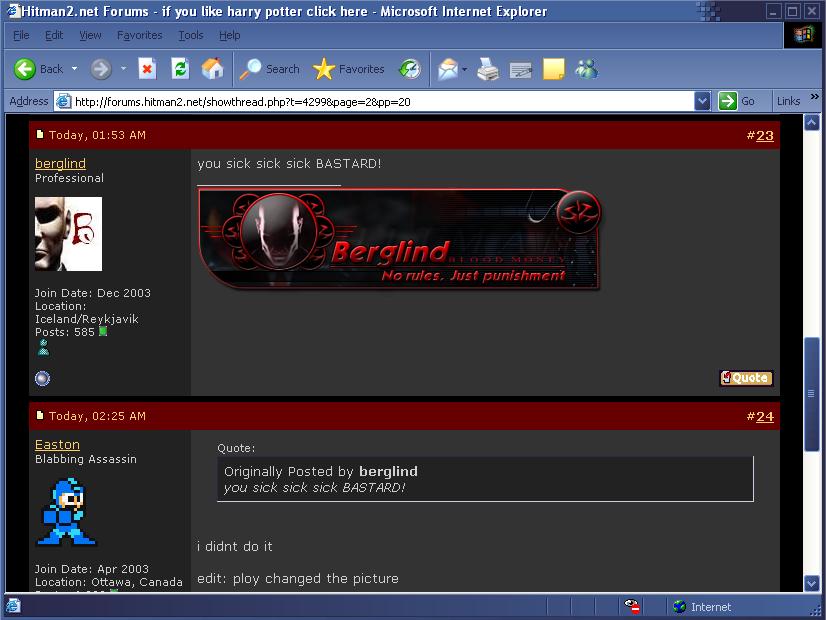Click the Edit page toolbar icon

pyautogui.click(x=520, y=70)
